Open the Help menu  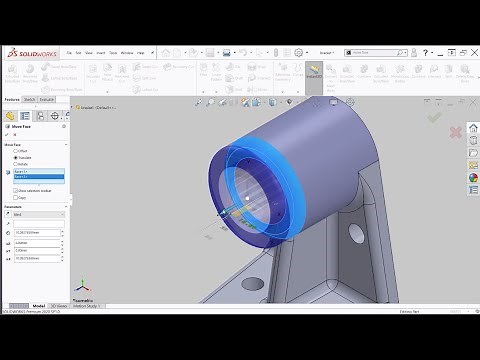pyautogui.click(x=141, y=53)
